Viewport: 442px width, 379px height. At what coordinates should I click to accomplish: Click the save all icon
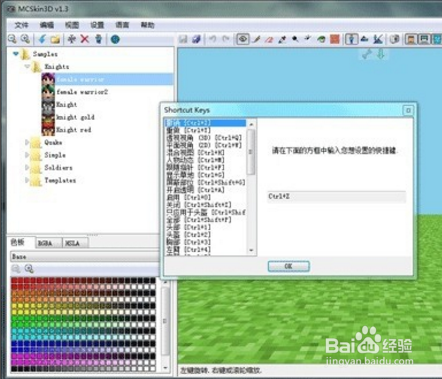click(x=196, y=39)
